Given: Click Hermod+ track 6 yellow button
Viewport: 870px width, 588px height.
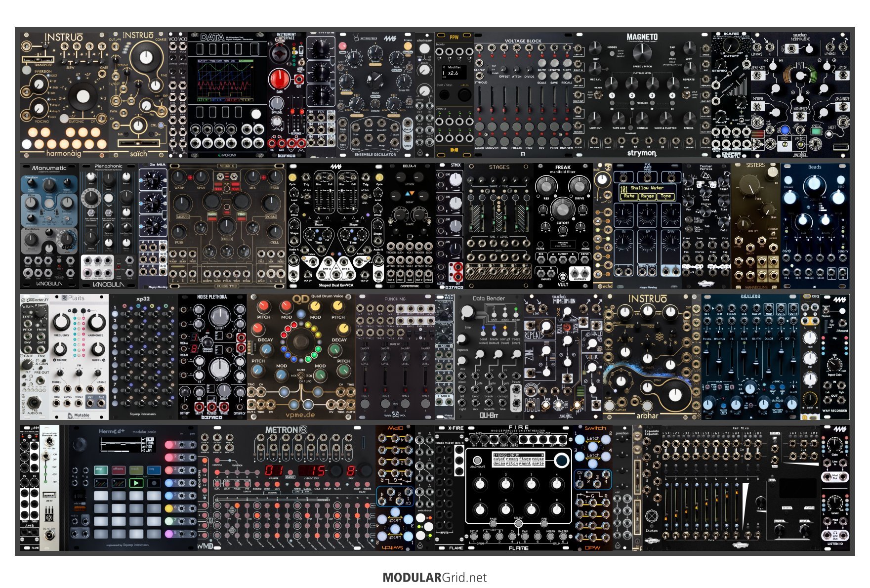Looking at the screenshot, I should 169,508.
